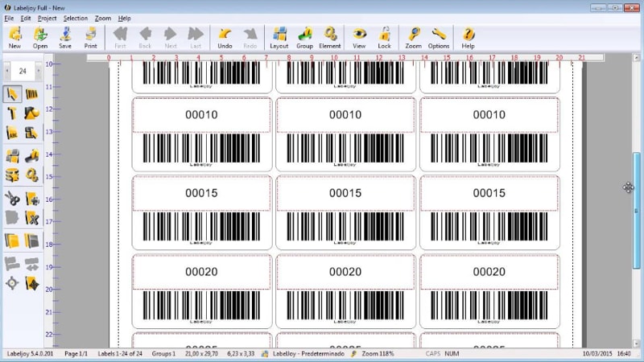This screenshot has height=362, width=644.
Task: Select the rightmost 00020 text element
Action: click(x=489, y=272)
